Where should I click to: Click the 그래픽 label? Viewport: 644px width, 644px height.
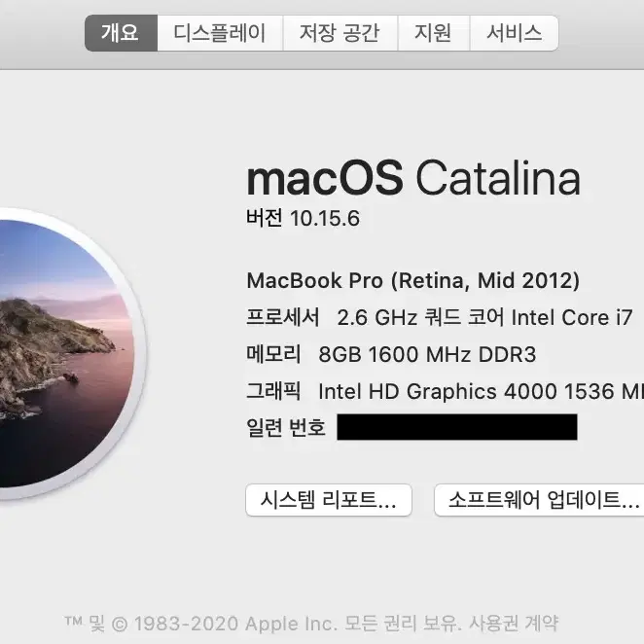coord(273,391)
